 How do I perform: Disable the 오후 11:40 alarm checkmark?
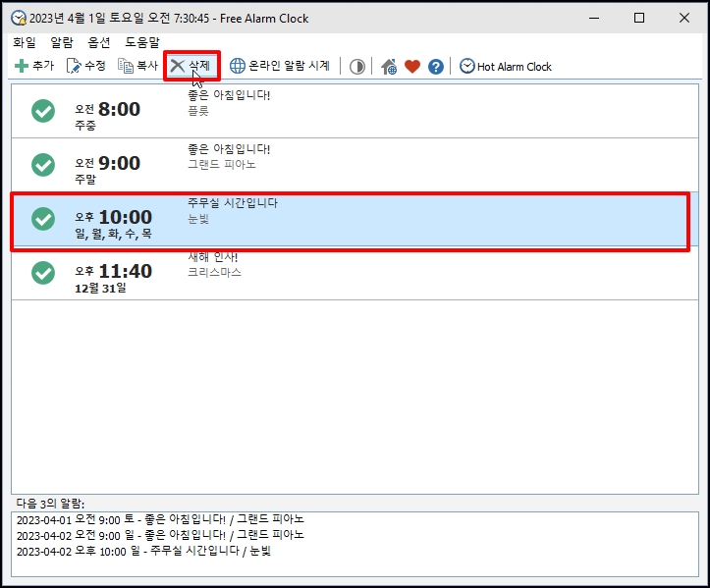pos(43,273)
